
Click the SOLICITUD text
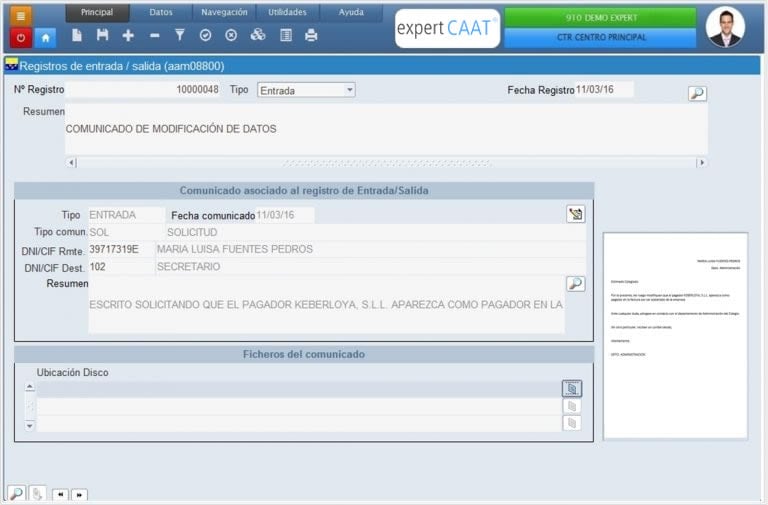pos(192,232)
